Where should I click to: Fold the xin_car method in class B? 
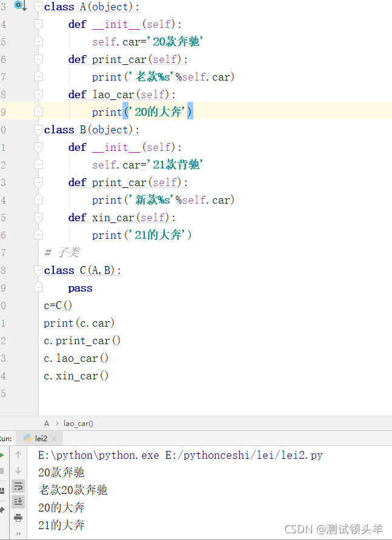(39, 218)
